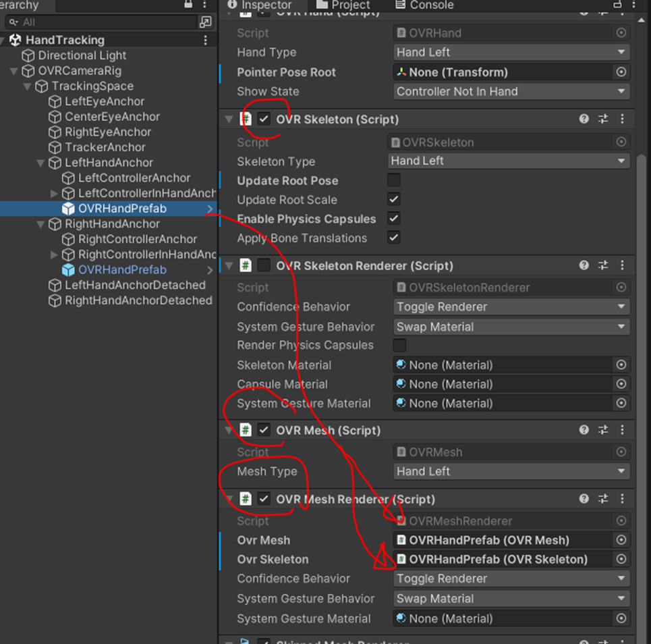Toggle Render Physics Capsules checkbox
The height and width of the screenshot is (644, 651).
point(399,345)
